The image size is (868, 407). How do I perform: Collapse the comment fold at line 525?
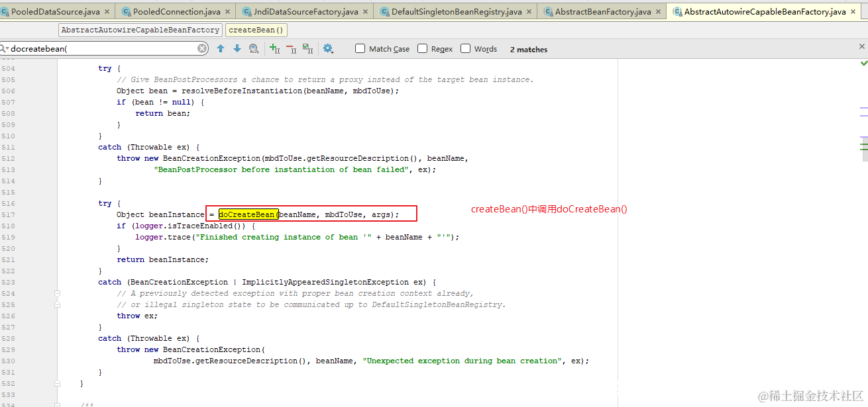(58, 303)
